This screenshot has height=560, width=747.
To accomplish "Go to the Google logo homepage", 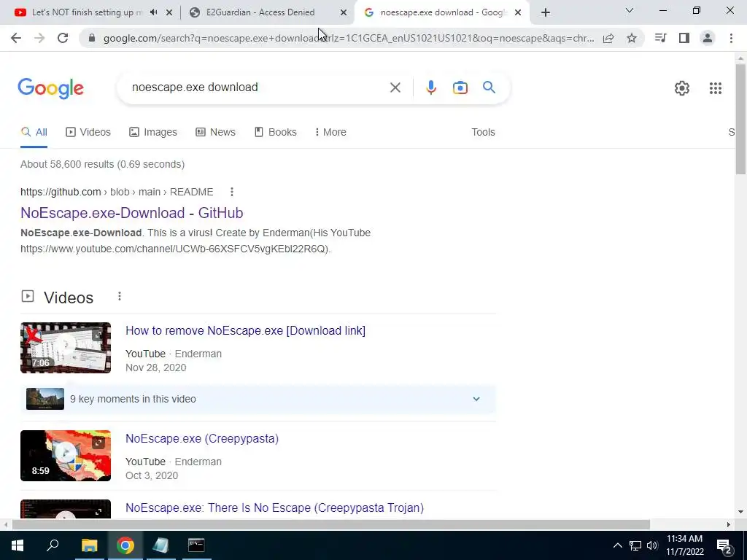I will [x=51, y=88].
